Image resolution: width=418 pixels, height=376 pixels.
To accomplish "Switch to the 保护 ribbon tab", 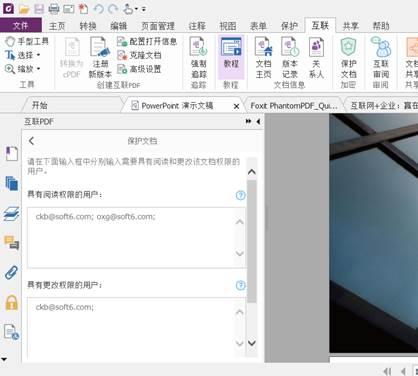I will [289, 26].
